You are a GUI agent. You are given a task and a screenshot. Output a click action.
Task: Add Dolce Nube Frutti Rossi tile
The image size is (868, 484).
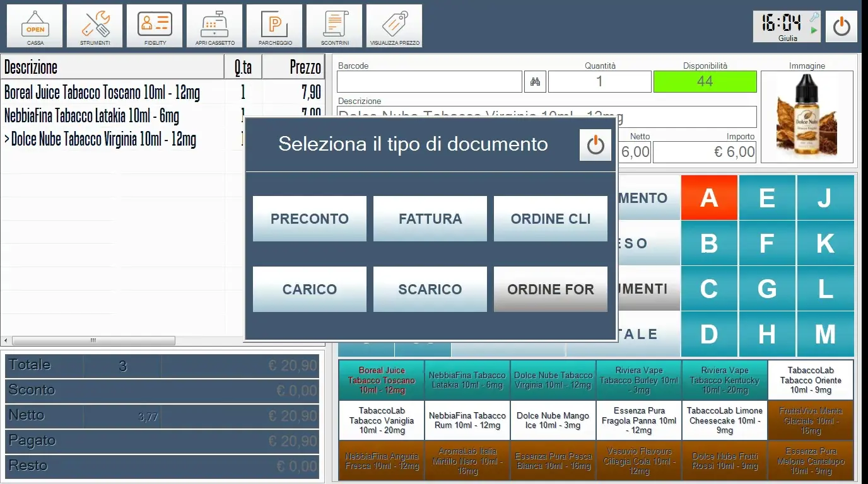point(725,461)
